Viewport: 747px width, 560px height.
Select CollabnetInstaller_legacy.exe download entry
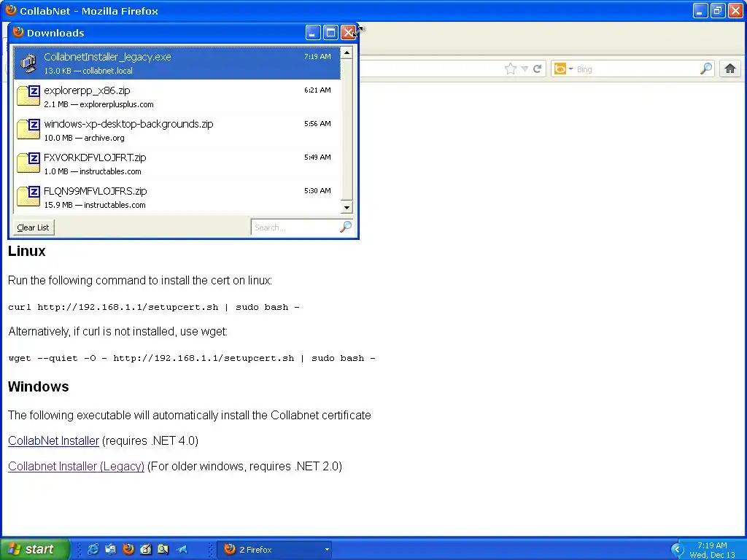pyautogui.click(x=177, y=63)
